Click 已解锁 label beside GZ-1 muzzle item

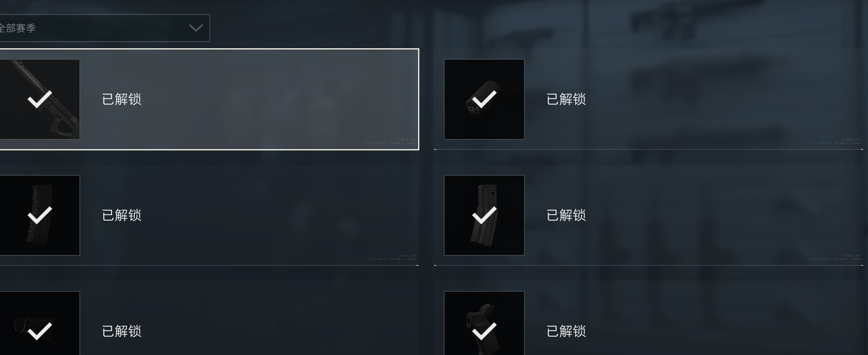tap(566, 99)
